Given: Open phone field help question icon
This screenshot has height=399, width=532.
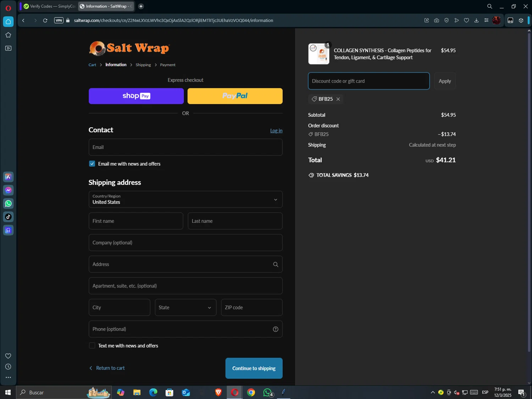Looking at the screenshot, I should (x=276, y=329).
